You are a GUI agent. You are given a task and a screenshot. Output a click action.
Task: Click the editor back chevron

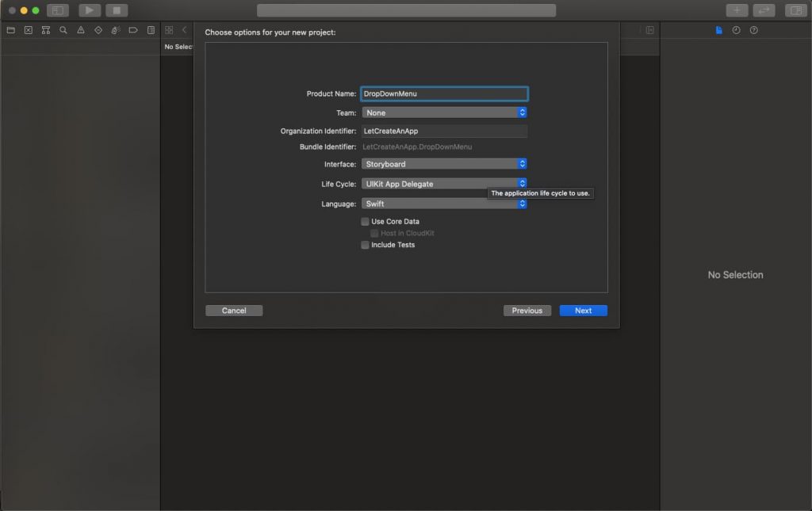(x=184, y=30)
